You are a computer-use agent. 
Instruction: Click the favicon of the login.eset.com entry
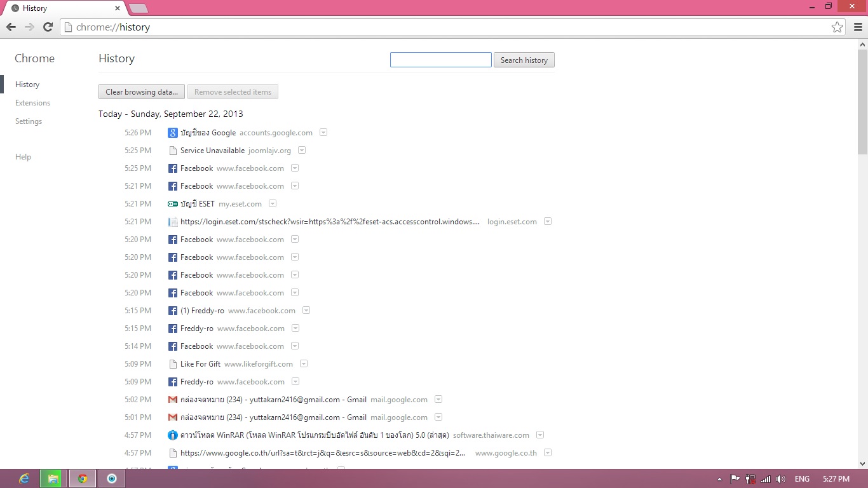pyautogui.click(x=172, y=222)
